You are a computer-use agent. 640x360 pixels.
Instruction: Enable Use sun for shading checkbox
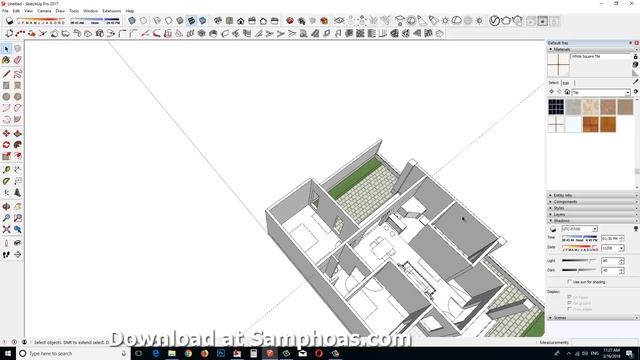pos(570,282)
